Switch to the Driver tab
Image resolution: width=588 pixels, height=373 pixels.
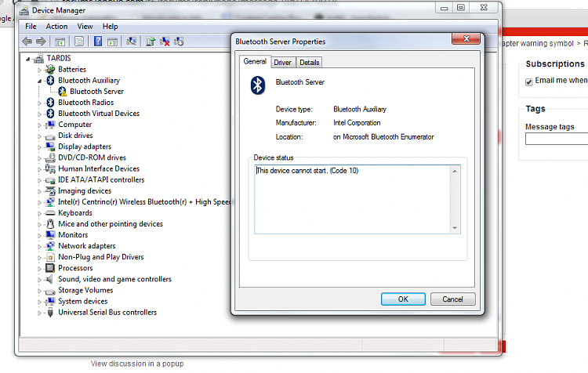pyautogui.click(x=282, y=62)
